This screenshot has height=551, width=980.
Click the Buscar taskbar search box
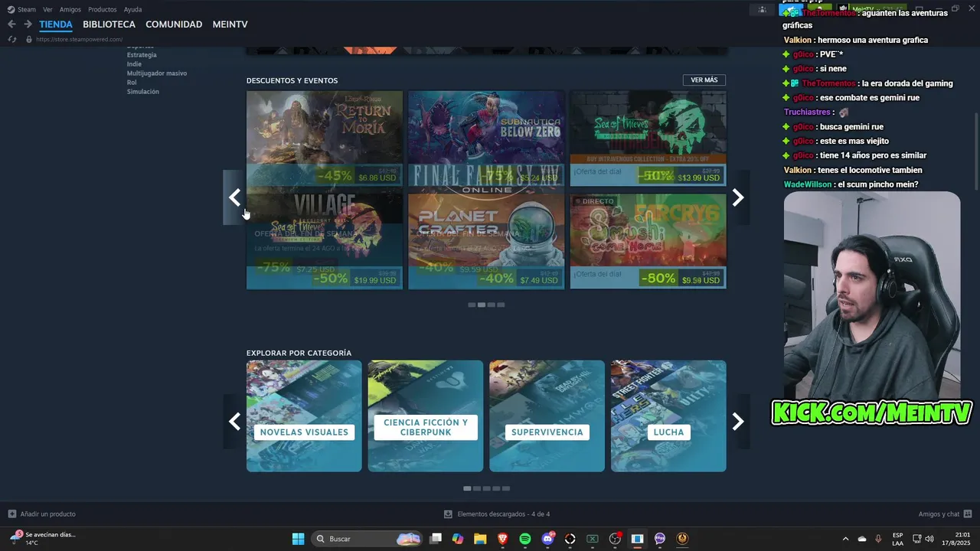click(367, 539)
